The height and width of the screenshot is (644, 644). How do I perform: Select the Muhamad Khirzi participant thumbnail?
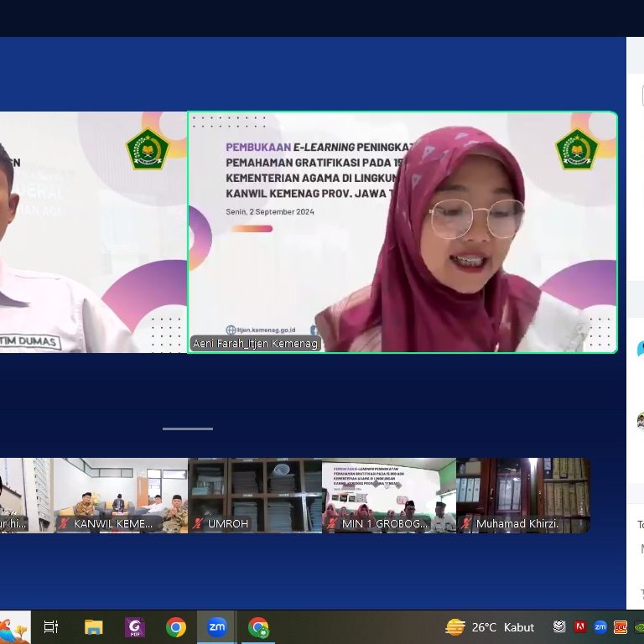click(523, 496)
